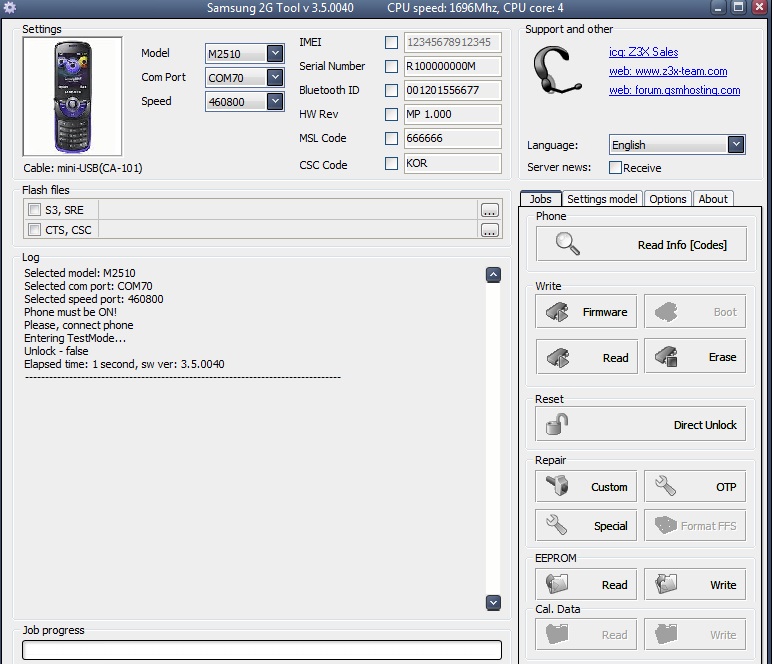Click the Cal. Data Read folder icon
This screenshot has height=664, width=774.
click(557, 633)
